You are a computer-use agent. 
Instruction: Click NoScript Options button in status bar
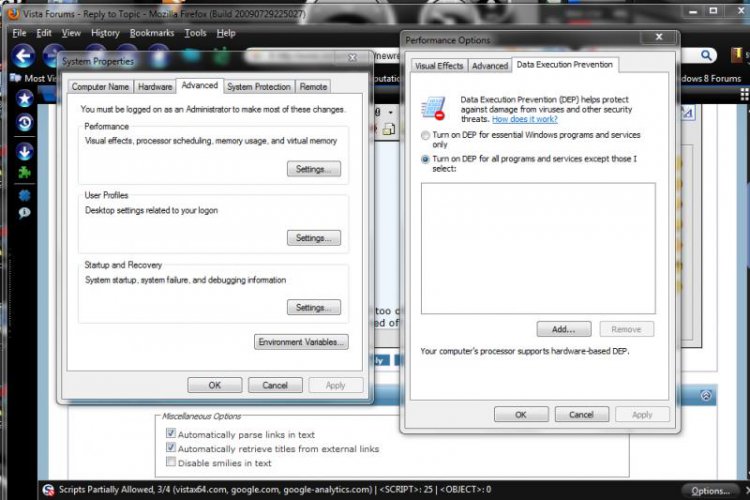coord(710,490)
